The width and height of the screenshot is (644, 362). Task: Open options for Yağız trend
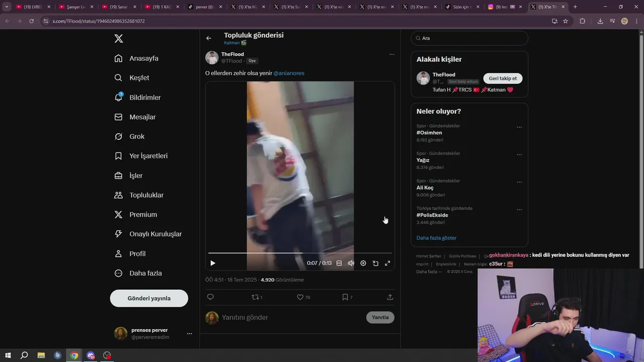[519, 155]
